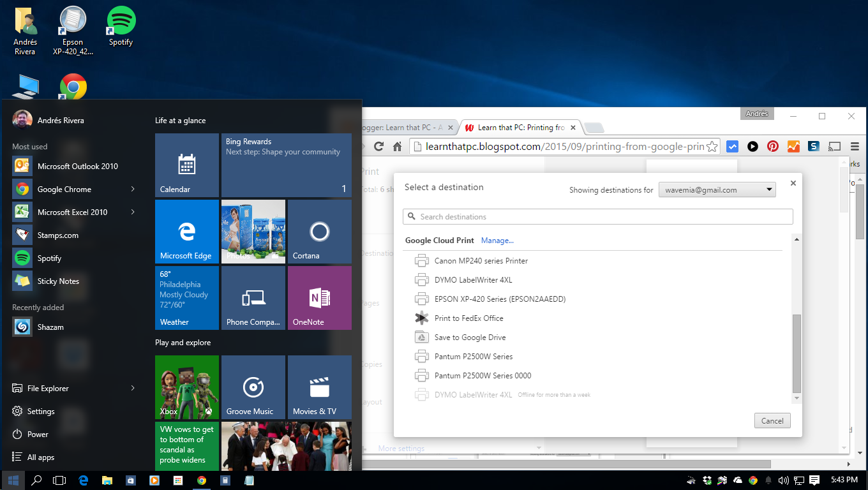Click the destination list scrollbar thumb
This screenshot has width=868, height=490.
(796, 353)
